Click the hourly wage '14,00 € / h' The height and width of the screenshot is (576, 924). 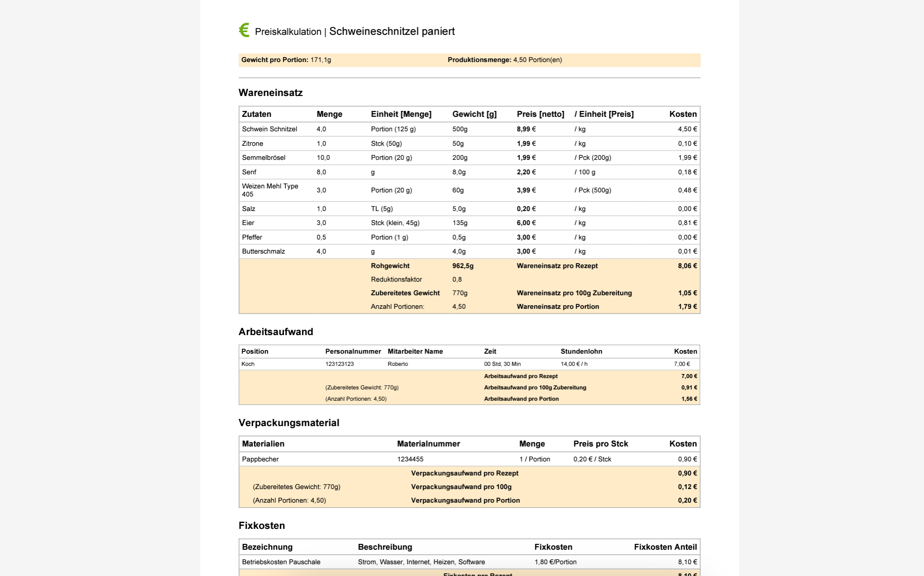point(574,364)
